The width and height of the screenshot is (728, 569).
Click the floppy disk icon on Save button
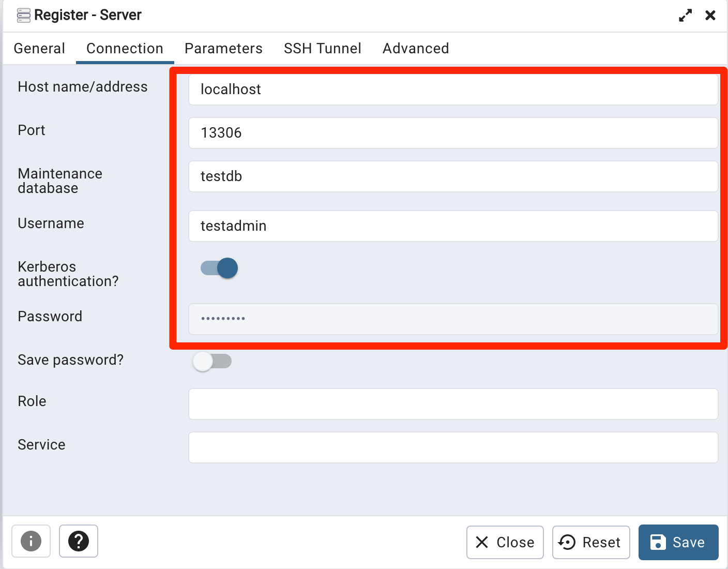point(658,542)
